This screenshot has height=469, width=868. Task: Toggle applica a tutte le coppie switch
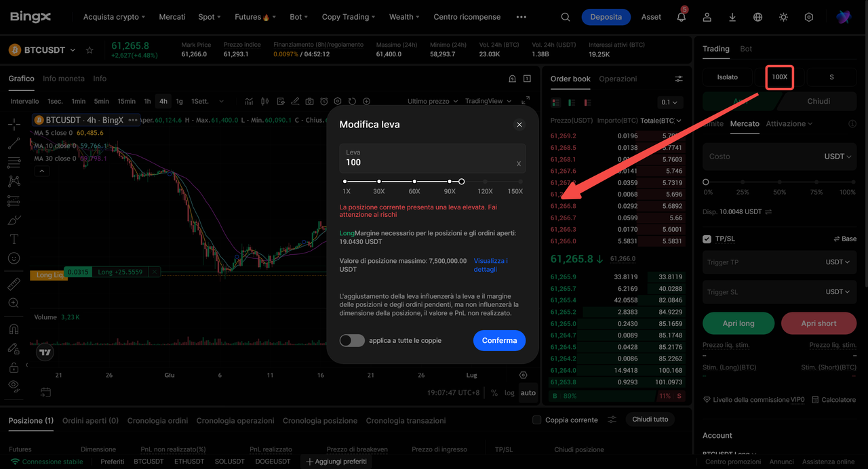click(x=352, y=340)
